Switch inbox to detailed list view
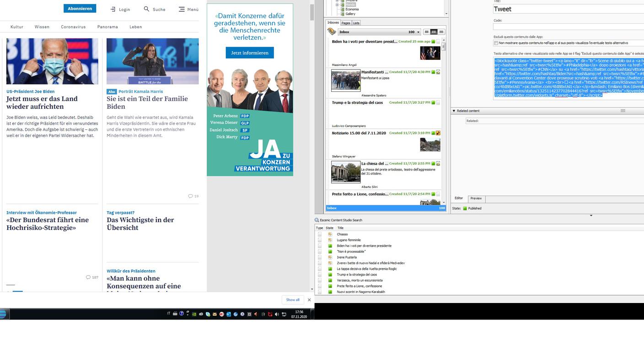Screen dimensions: 644x362 (434, 32)
